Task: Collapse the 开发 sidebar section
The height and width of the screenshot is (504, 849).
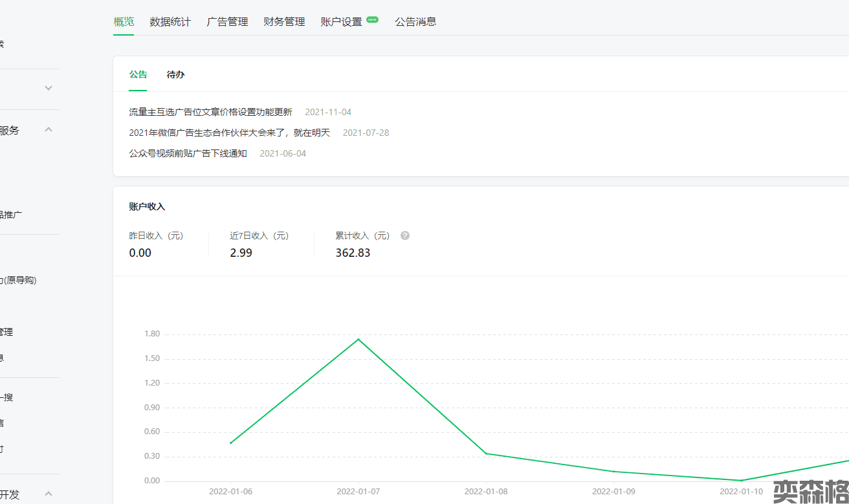Action: pyautogui.click(x=49, y=494)
